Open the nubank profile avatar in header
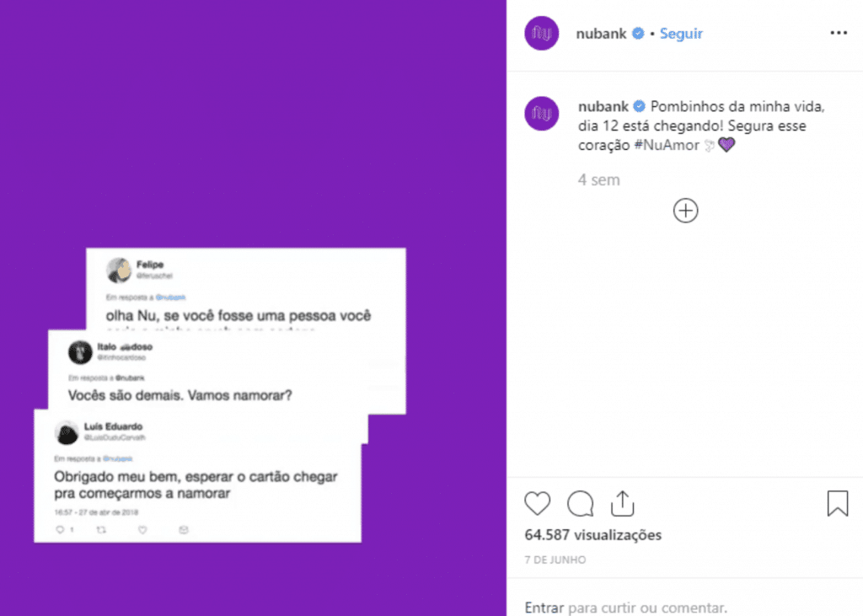This screenshot has height=616, width=863. point(542,34)
